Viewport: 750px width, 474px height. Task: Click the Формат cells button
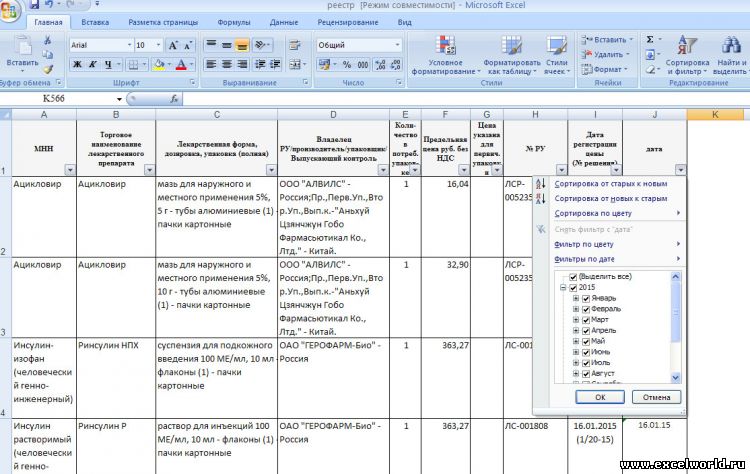tap(604, 69)
